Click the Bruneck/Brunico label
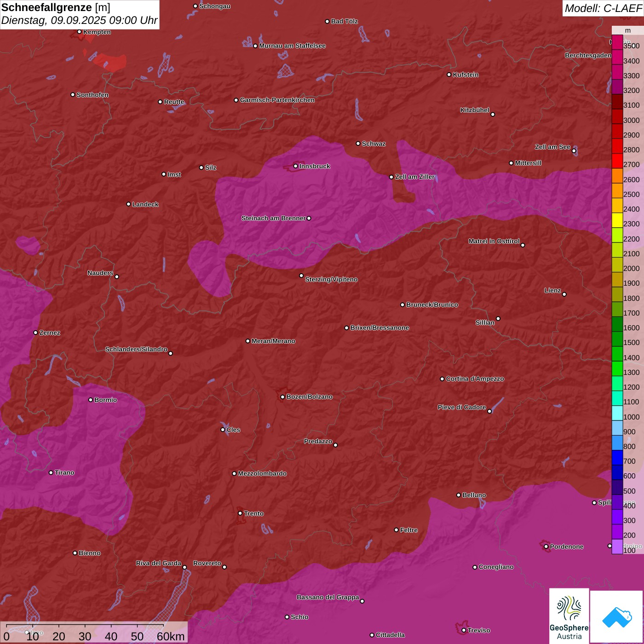This screenshot has height=644, width=644. [432, 305]
